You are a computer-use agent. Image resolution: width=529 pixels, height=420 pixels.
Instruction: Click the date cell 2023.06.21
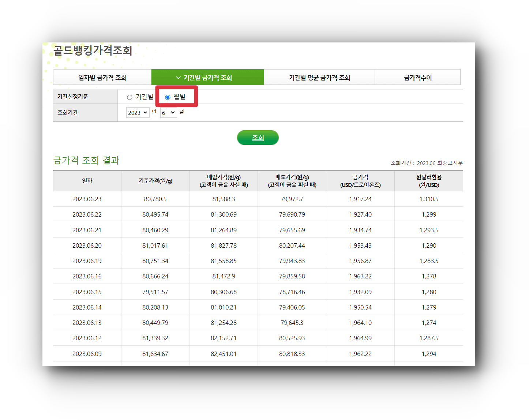coord(87,230)
